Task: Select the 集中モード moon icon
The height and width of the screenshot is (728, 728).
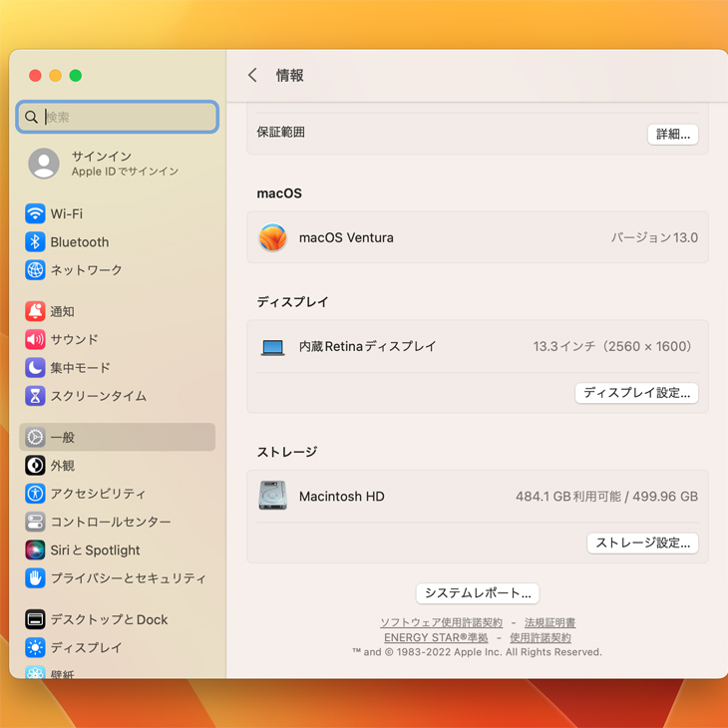Action: tap(35, 368)
